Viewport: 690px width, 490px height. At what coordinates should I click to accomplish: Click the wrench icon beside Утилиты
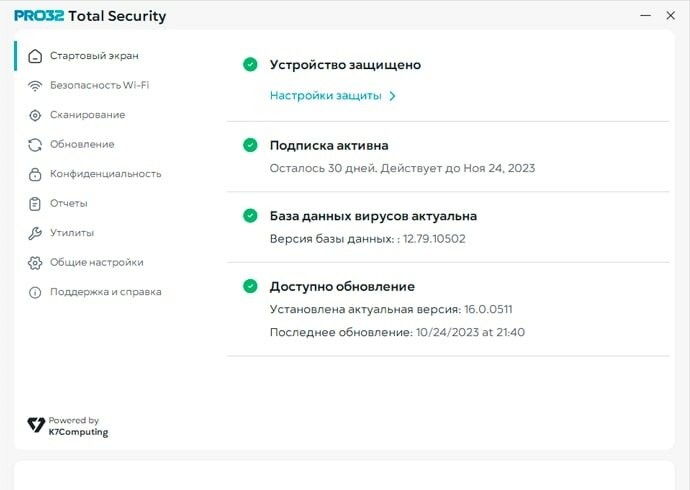pyautogui.click(x=35, y=233)
